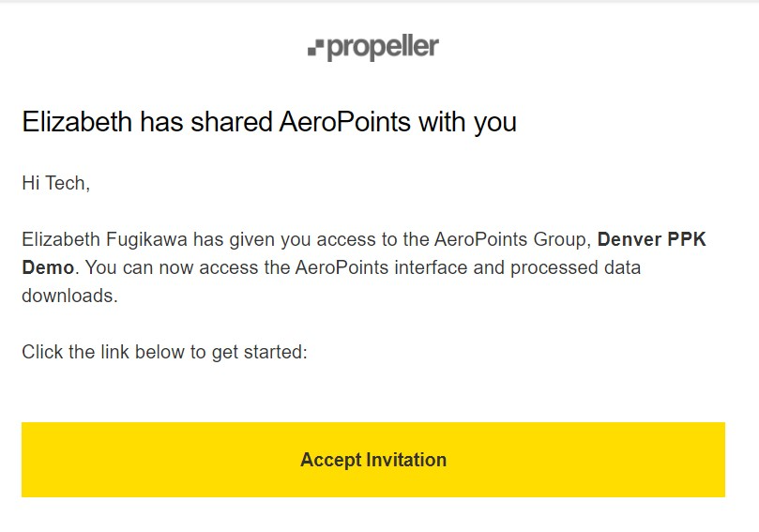The image size is (759, 532).
Task: Click the "Hi Tech," greeting line
Action: 55,183
